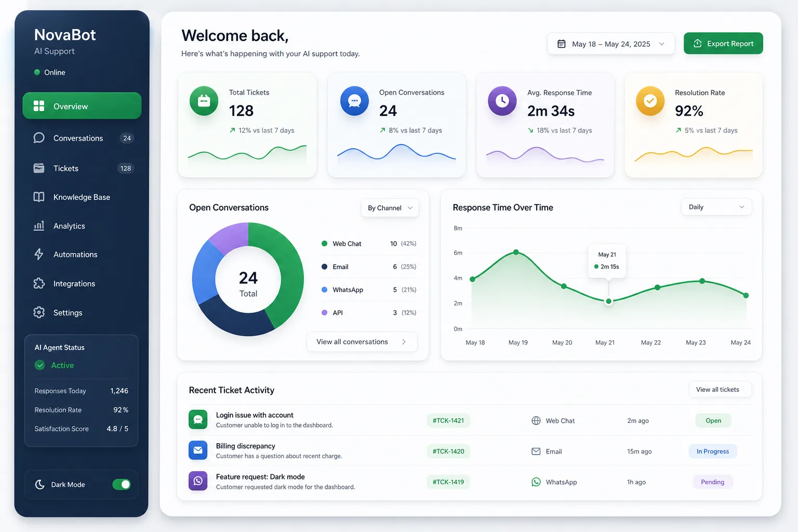Click the Open status badge
Viewport: 798px width, 532px height.
(713, 421)
